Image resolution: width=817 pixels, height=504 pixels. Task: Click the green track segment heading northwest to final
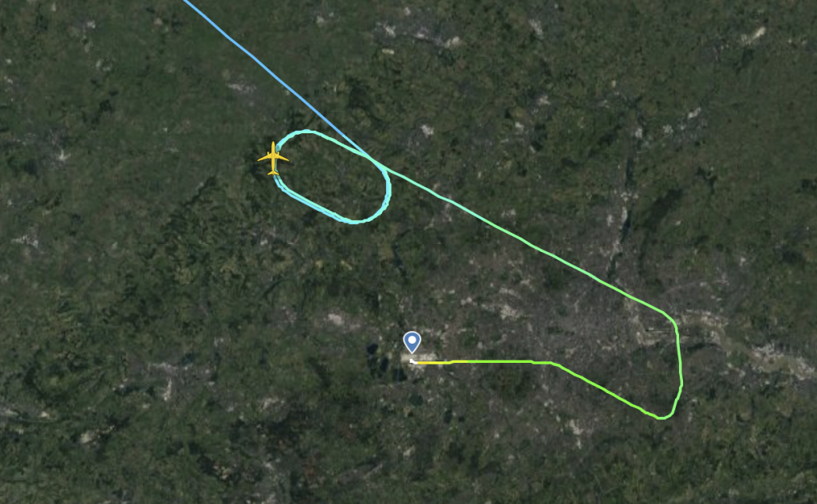click(x=599, y=386)
